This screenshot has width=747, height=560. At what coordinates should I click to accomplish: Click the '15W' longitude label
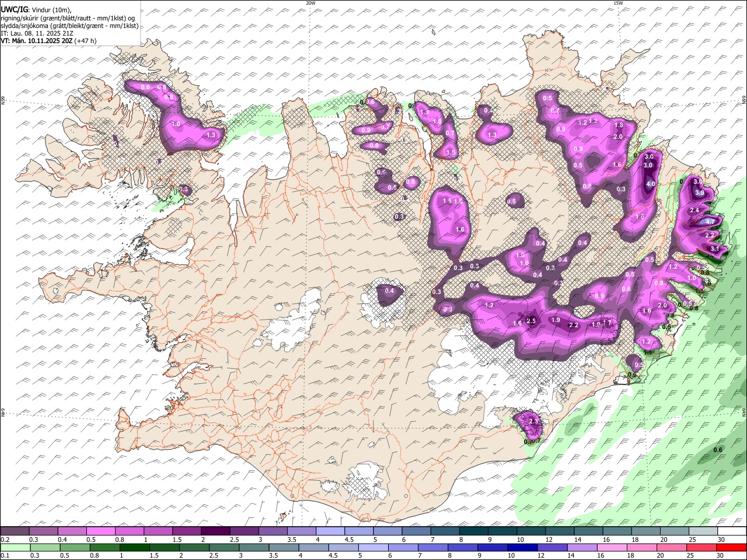(x=618, y=3)
